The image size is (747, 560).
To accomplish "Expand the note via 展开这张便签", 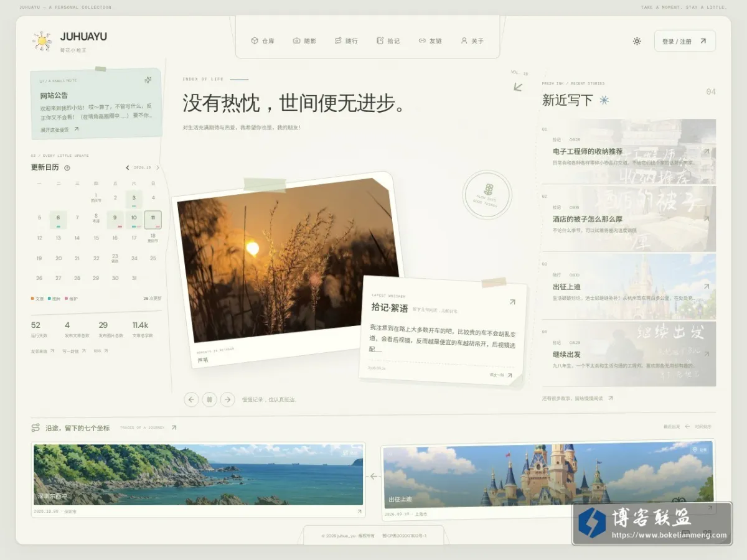I will (60, 129).
